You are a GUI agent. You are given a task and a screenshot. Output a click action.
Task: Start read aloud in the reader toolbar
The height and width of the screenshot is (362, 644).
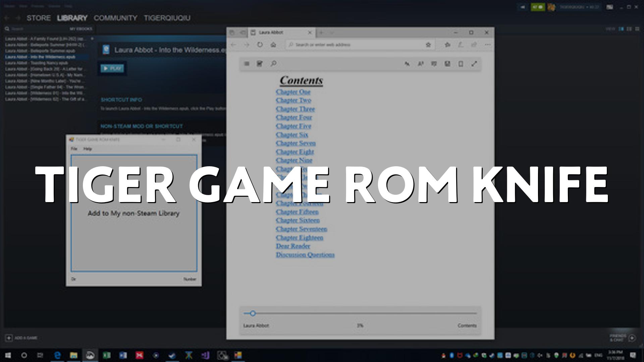pos(420,64)
